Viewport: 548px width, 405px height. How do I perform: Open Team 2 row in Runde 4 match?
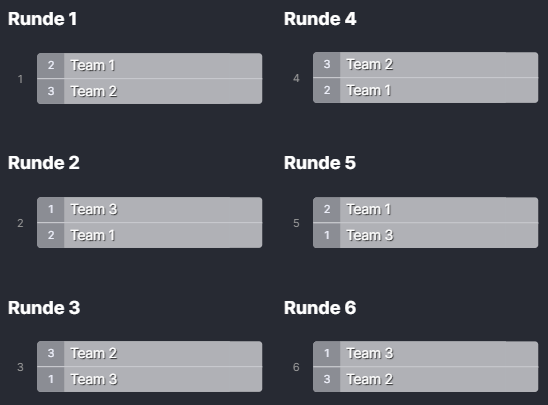point(426,65)
